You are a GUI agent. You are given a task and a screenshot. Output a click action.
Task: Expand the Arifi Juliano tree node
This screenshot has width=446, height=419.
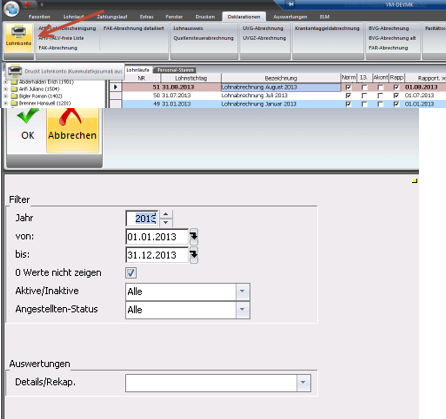pyautogui.click(x=6, y=89)
